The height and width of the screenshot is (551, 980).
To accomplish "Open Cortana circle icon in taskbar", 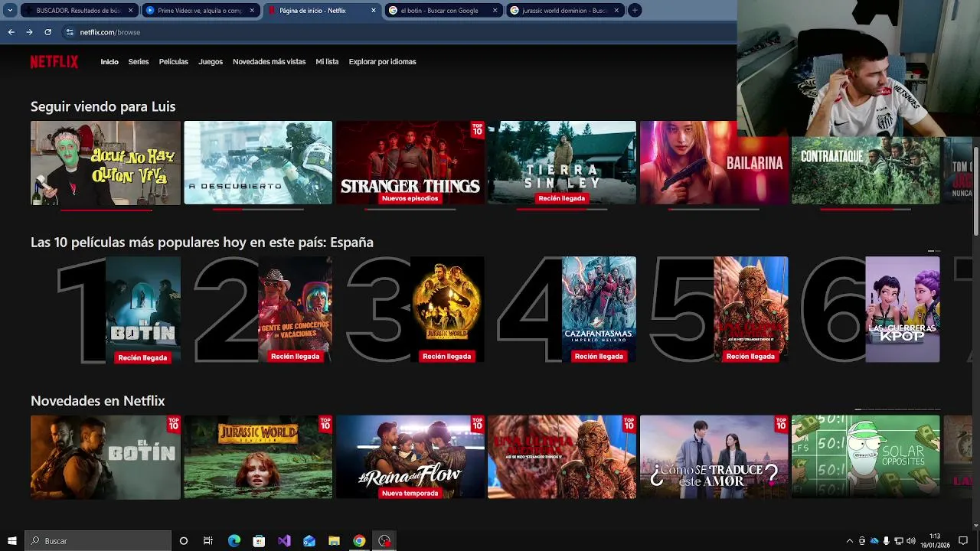I will click(184, 541).
